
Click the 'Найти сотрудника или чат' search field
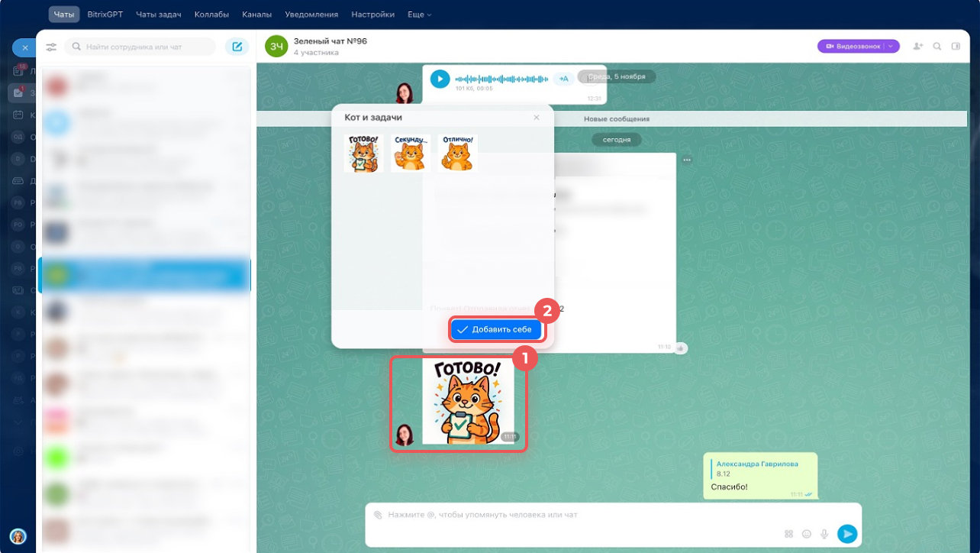[x=140, y=47]
